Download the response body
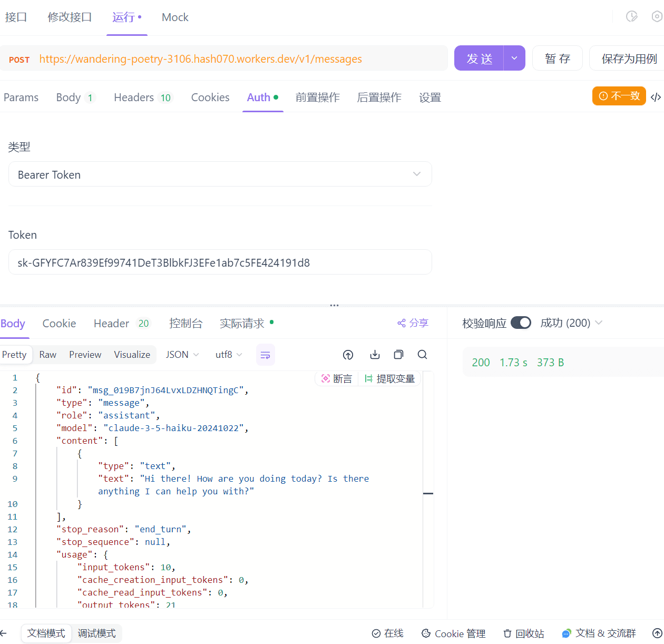The image size is (664, 644). click(x=375, y=355)
